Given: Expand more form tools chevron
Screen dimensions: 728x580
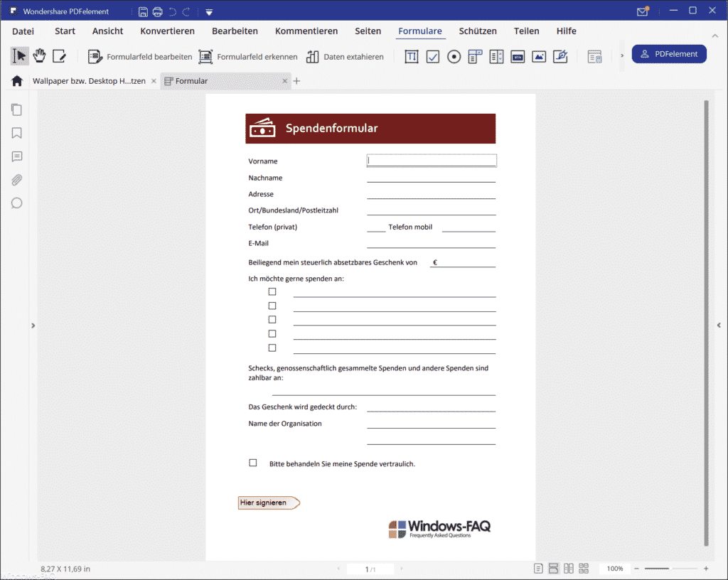Looking at the screenshot, I should click(622, 55).
